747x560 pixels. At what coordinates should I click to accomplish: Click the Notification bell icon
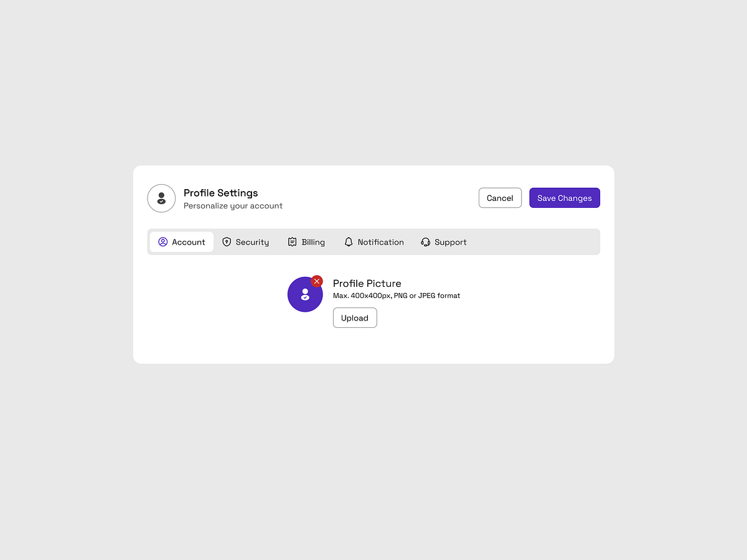(349, 242)
